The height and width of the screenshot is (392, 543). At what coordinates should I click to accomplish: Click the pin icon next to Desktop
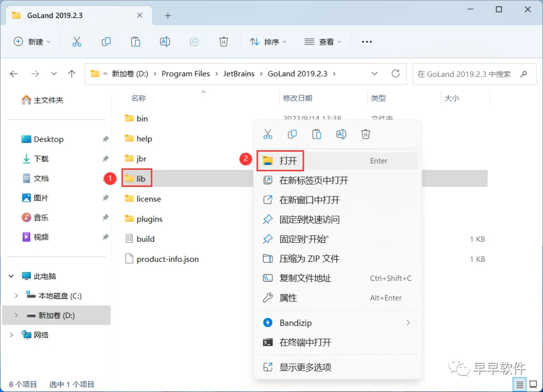(x=105, y=139)
